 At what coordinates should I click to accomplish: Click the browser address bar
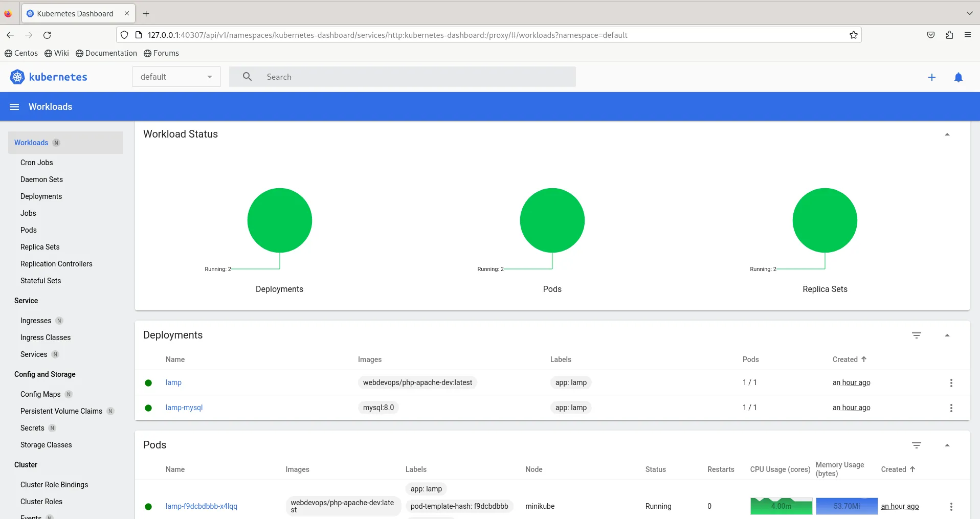[x=488, y=35]
